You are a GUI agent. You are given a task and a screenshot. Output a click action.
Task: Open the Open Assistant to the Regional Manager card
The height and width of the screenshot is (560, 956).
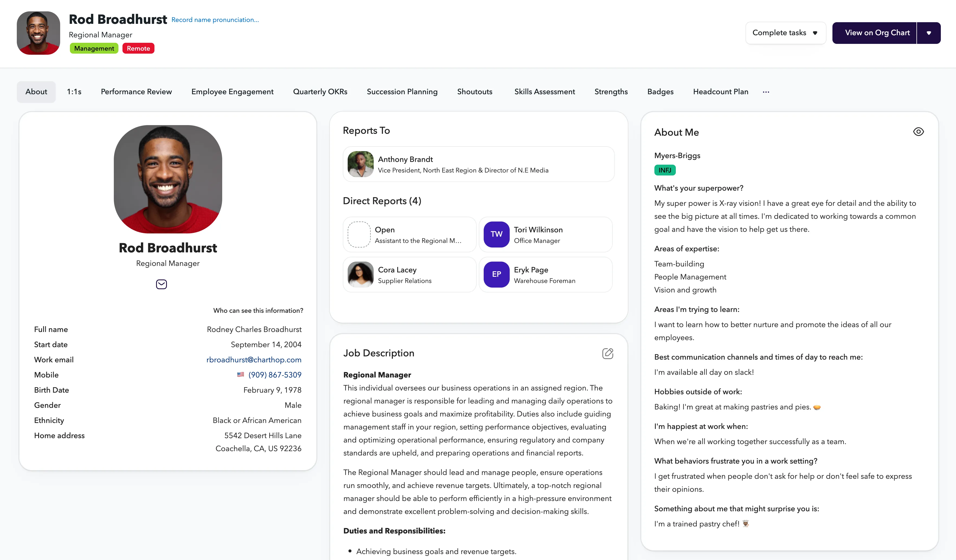pos(409,234)
